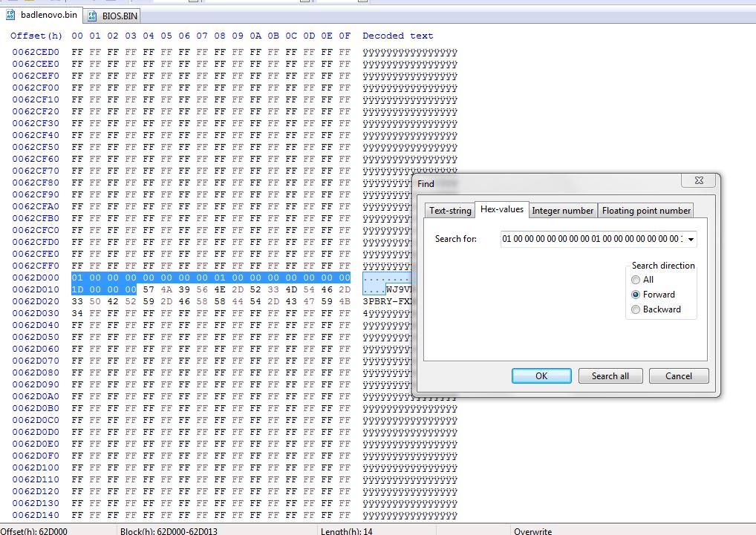This screenshot has width=756, height=535.
Task: Cancel the Find dialog
Action: (679, 376)
